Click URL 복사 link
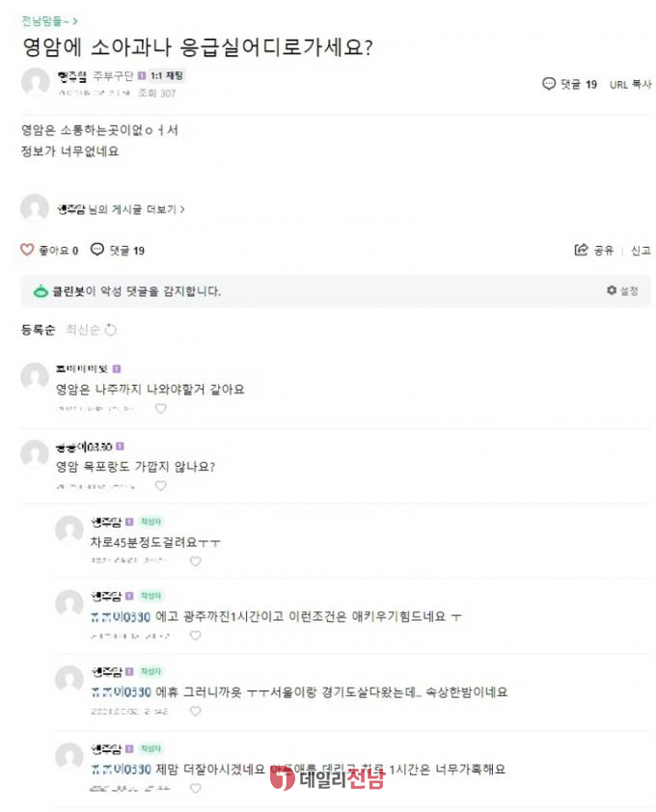This screenshot has height=812, width=656. click(x=630, y=84)
